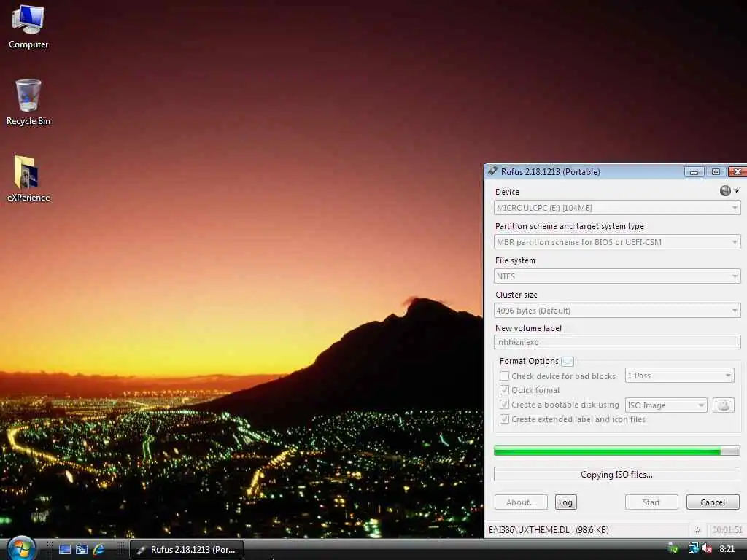The image size is (747, 560).
Task: Select the eXPerience folder on desktop
Action: (x=28, y=179)
